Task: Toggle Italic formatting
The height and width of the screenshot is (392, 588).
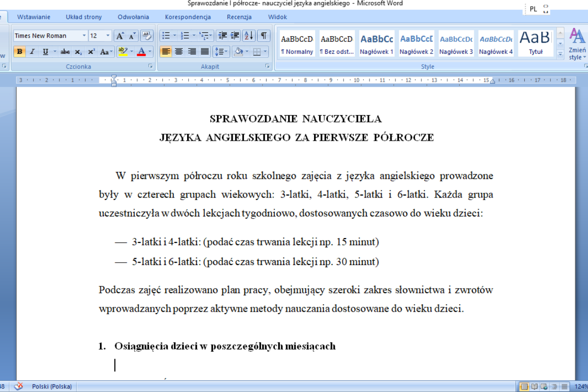Action: pos(32,51)
